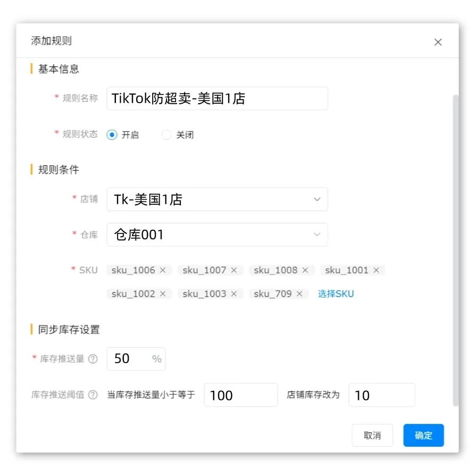Click help icon beside 库存推送阈值
This screenshot has width=475, height=476.
click(x=93, y=395)
